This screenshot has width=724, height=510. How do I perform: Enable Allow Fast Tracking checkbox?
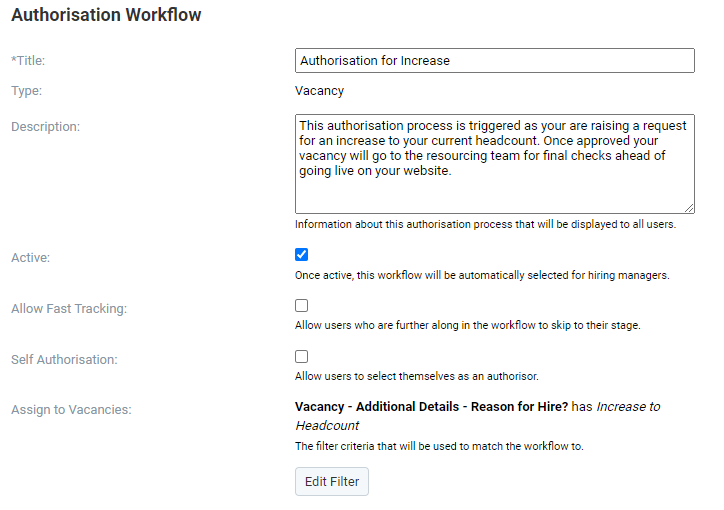[302, 306]
